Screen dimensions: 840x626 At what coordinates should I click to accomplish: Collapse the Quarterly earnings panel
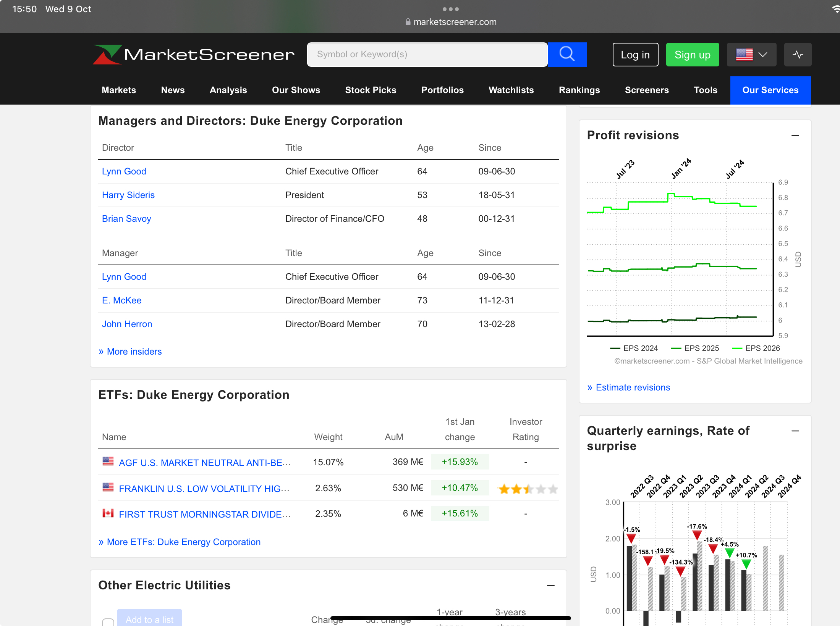[x=795, y=431]
